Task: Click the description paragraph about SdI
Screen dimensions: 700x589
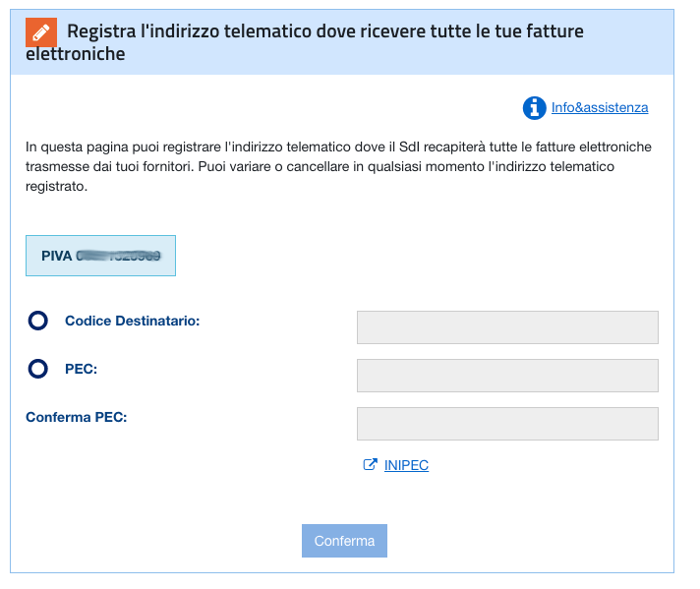Action: pyautogui.click(x=338, y=166)
